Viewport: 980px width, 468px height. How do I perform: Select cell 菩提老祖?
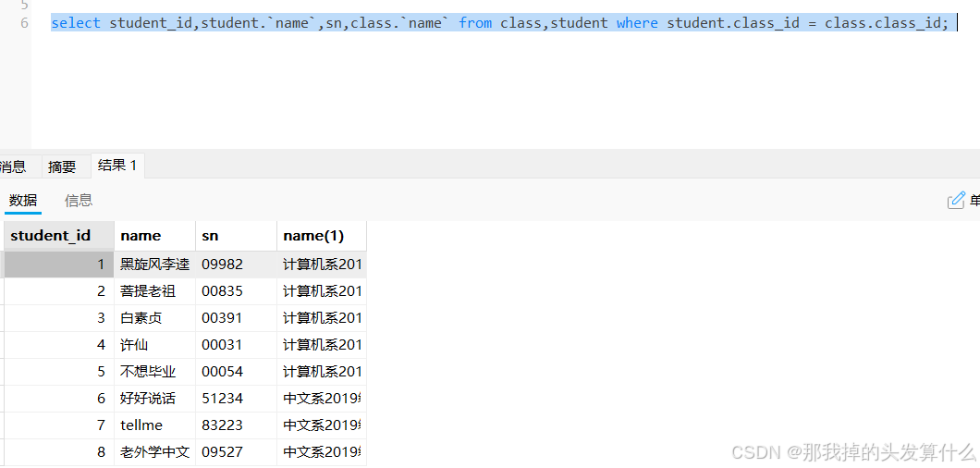(155, 291)
